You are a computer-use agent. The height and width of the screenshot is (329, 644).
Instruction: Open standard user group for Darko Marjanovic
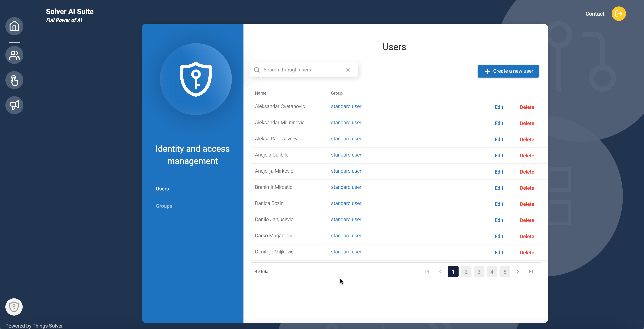(346, 235)
